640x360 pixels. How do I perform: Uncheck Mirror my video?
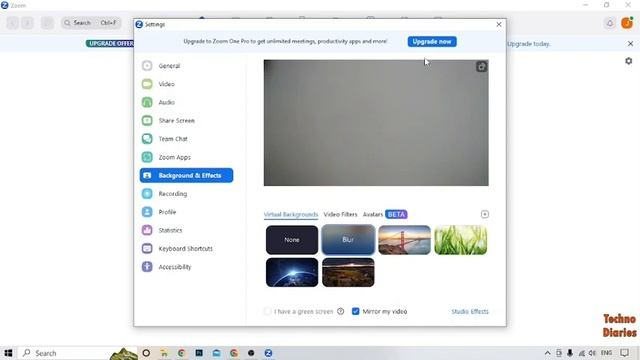pos(356,311)
